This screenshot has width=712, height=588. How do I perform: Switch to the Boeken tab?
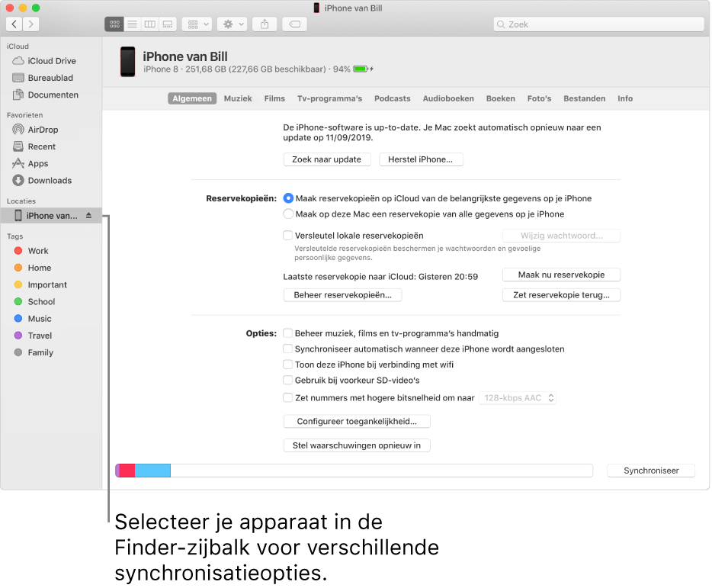[501, 98]
